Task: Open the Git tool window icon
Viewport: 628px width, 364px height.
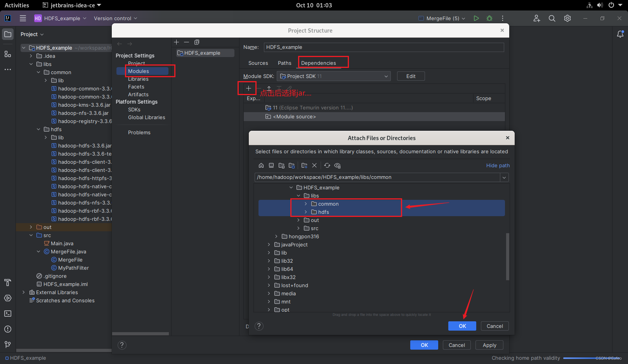Action: tap(8, 345)
